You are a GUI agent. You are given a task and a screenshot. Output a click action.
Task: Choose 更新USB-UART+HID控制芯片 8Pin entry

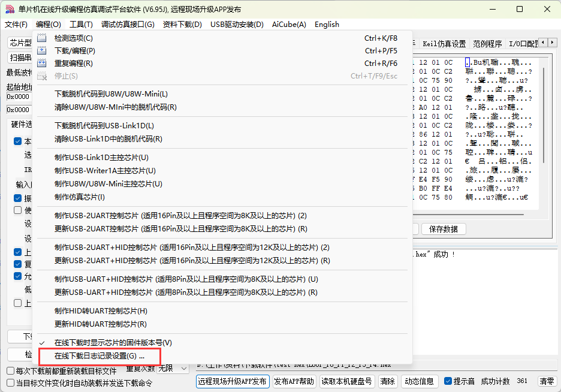click(222, 293)
